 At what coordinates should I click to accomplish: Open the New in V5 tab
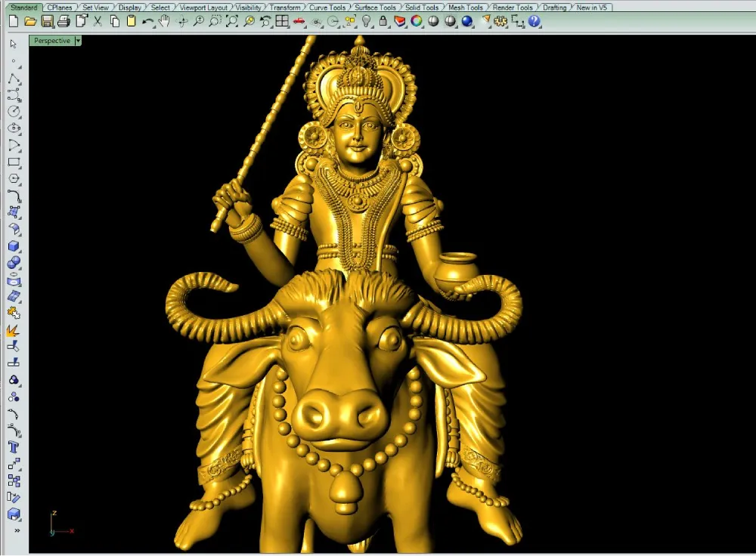(592, 8)
